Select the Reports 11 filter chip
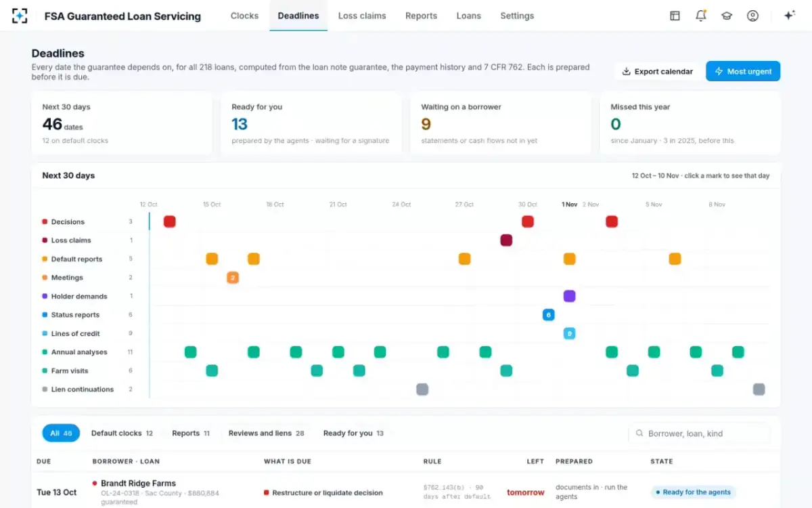Screen dimensions: 812x508 click(x=191, y=433)
